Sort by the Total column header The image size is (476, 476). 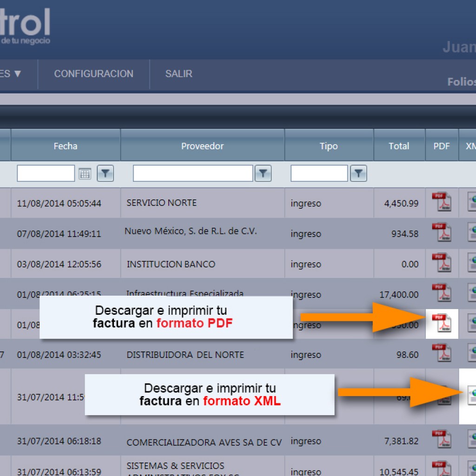click(x=399, y=146)
